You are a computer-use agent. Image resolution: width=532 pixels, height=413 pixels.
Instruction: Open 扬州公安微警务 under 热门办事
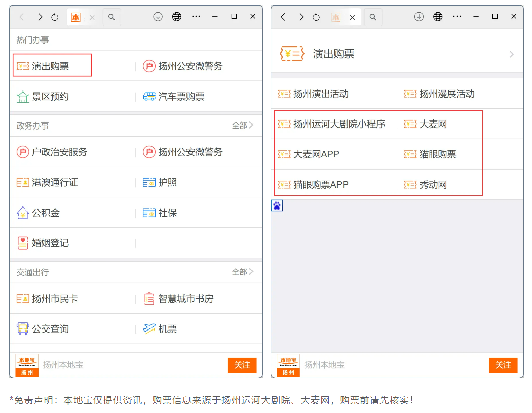point(182,66)
